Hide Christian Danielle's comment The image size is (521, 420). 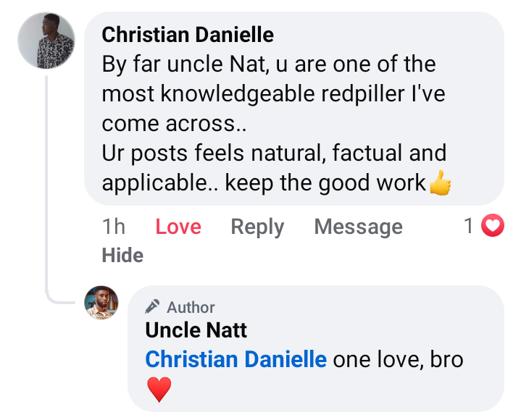122,255
